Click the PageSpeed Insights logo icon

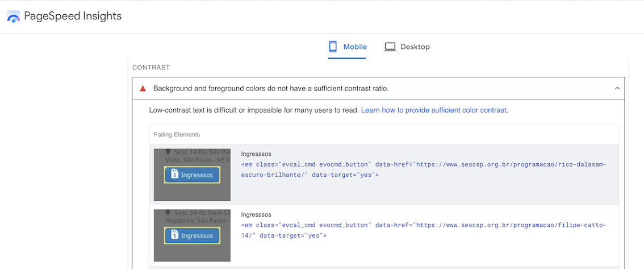(x=14, y=16)
